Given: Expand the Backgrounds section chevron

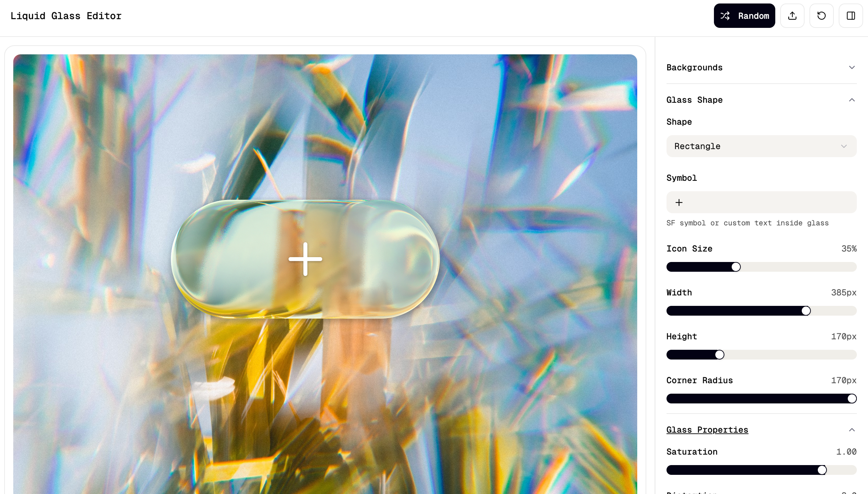Looking at the screenshot, I should [852, 68].
